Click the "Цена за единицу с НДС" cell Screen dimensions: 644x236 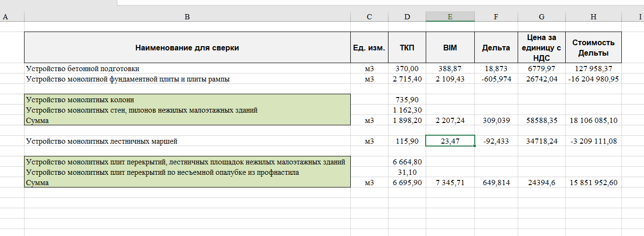pyautogui.click(x=541, y=48)
